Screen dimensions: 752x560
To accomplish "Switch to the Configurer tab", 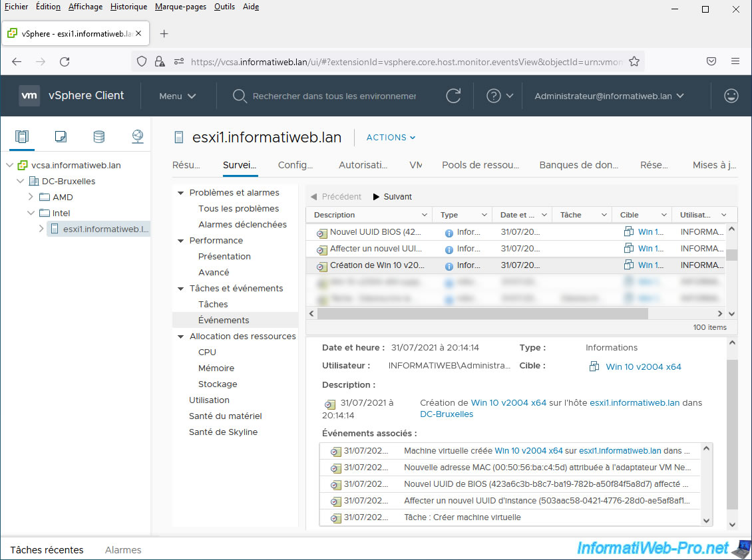I will (295, 165).
